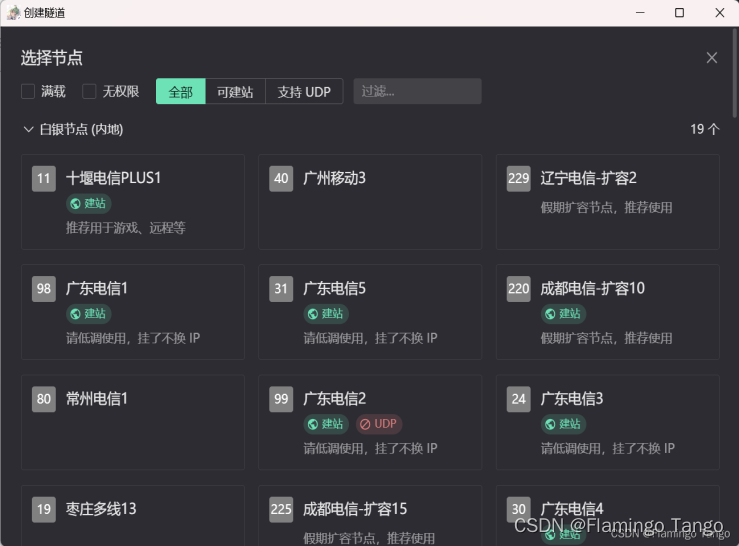
Task: Click the 请低调使用 note under 广东电信1
Action: [133, 339]
